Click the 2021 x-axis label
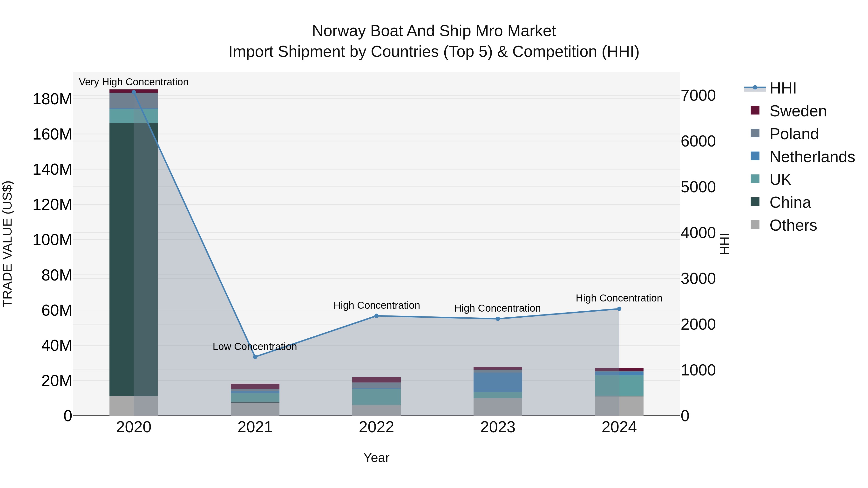The width and height of the screenshot is (868, 488). pyautogui.click(x=255, y=427)
